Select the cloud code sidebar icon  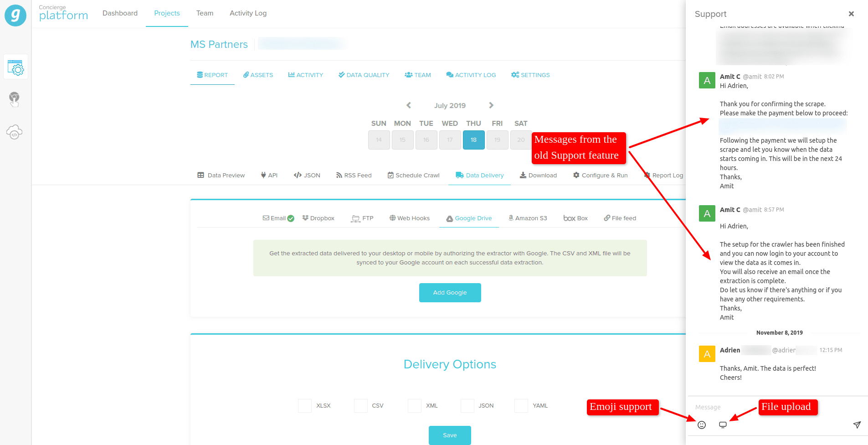point(15,132)
